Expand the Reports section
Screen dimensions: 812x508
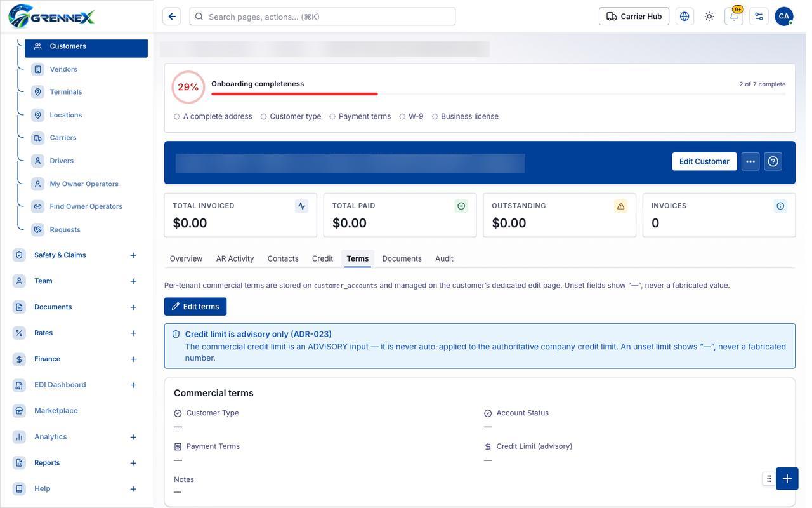click(x=133, y=463)
